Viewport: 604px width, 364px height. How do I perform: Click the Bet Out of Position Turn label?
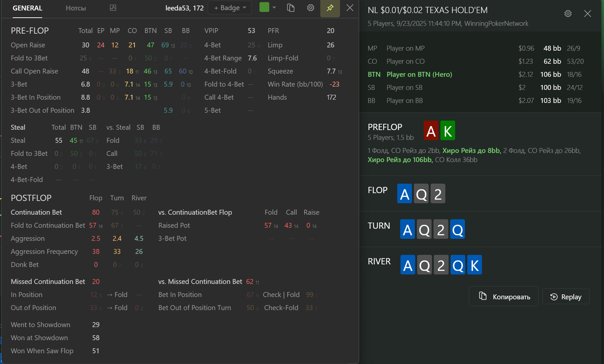[194, 308]
